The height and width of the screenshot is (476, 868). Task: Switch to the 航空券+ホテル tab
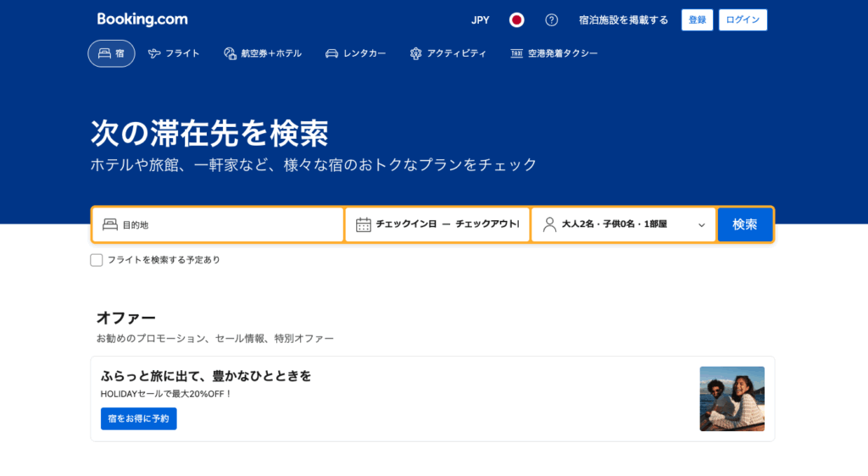263,53
